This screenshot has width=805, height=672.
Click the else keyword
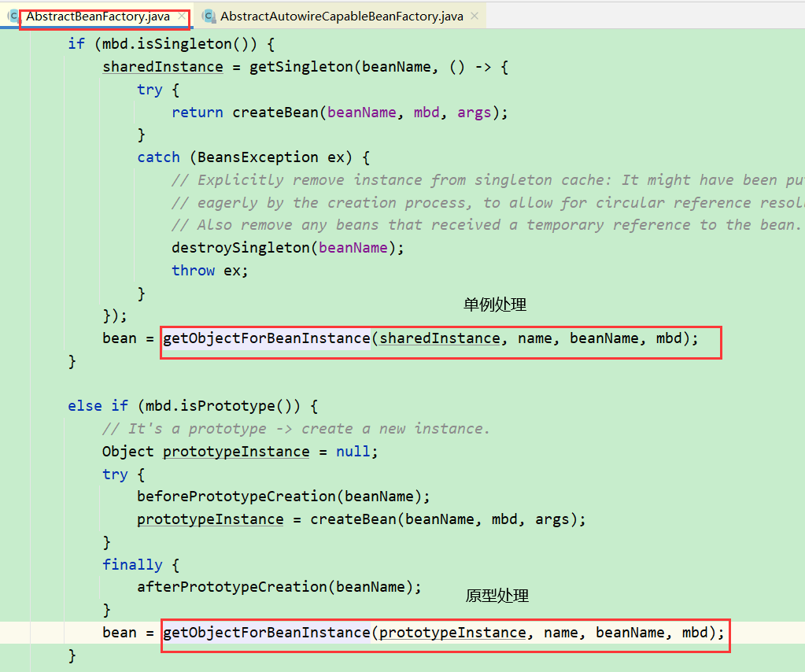click(x=85, y=406)
